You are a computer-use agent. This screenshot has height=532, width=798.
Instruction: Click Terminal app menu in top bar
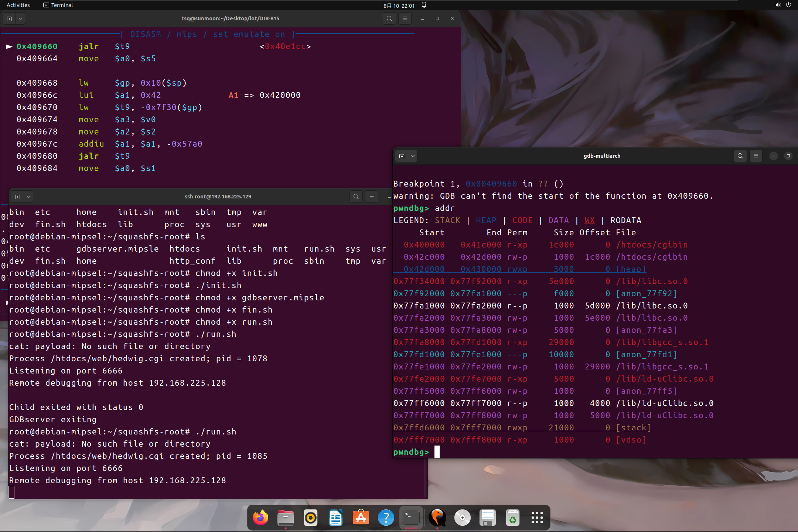[x=58, y=5]
